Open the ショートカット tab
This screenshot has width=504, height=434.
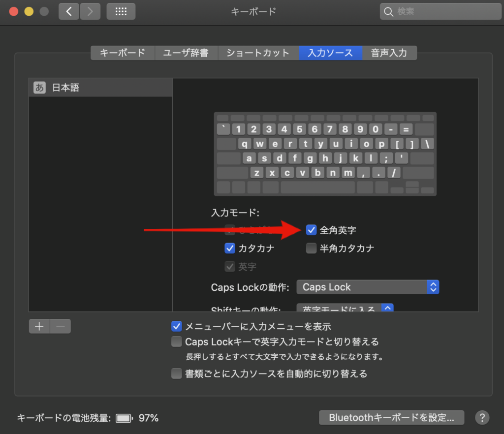(x=258, y=53)
